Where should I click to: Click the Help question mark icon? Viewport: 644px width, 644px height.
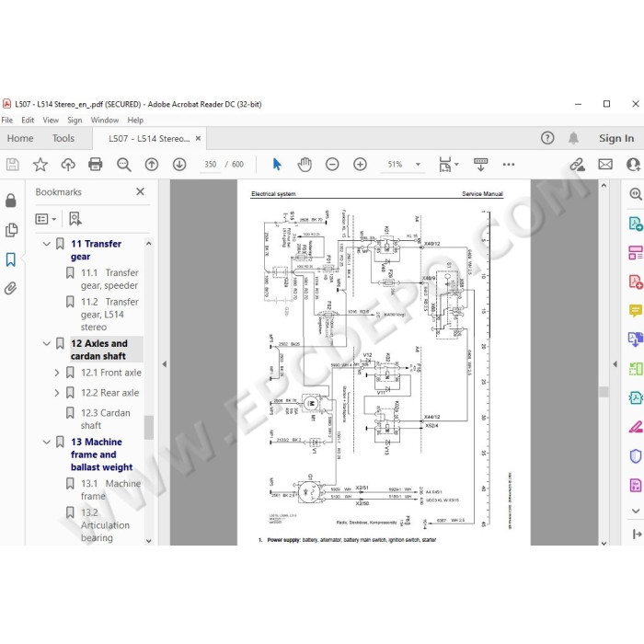point(547,138)
